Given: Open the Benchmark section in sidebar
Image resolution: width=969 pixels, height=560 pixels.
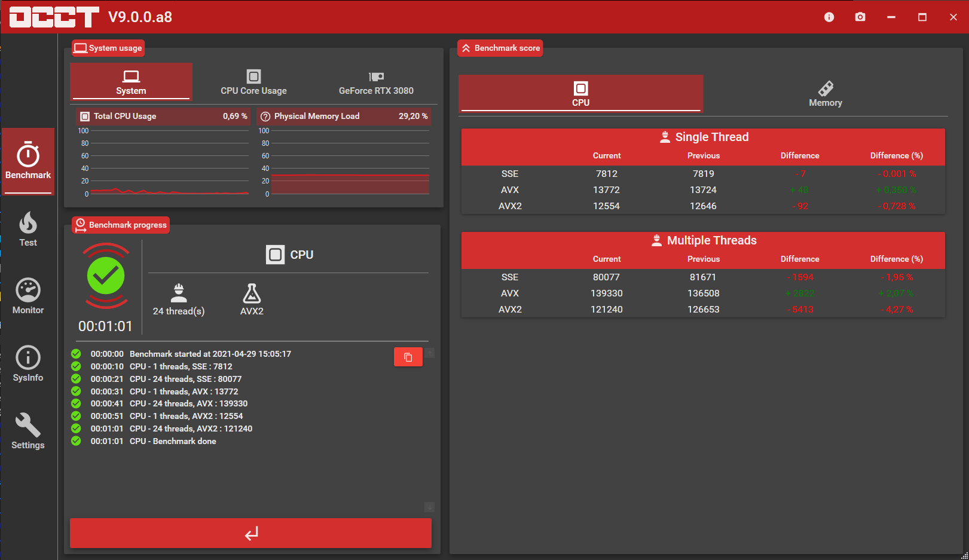Looking at the screenshot, I should coord(28,160).
